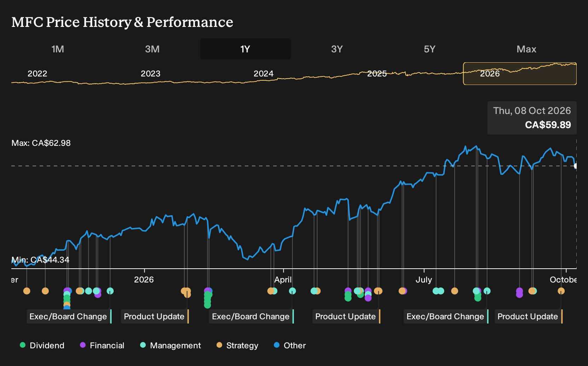Click the orange strategy event dot below October
Image resolution: width=588 pixels, height=366 pixels.
pyautogui.click(x=561, y=291)
